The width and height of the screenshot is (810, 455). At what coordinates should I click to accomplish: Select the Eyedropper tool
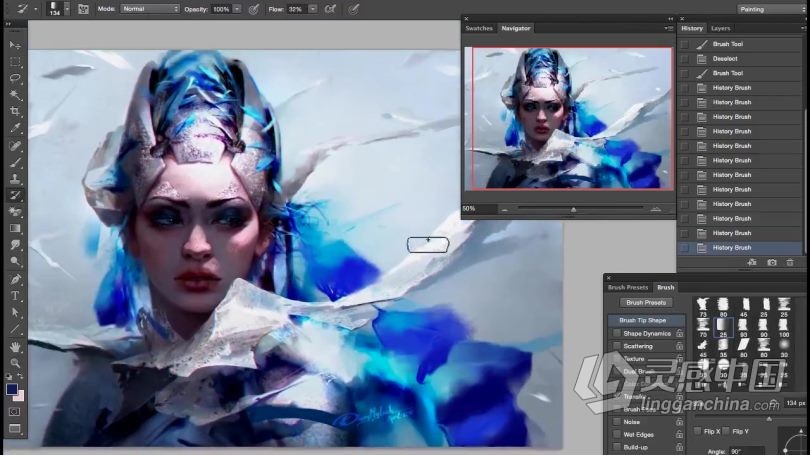click(15, 128)
